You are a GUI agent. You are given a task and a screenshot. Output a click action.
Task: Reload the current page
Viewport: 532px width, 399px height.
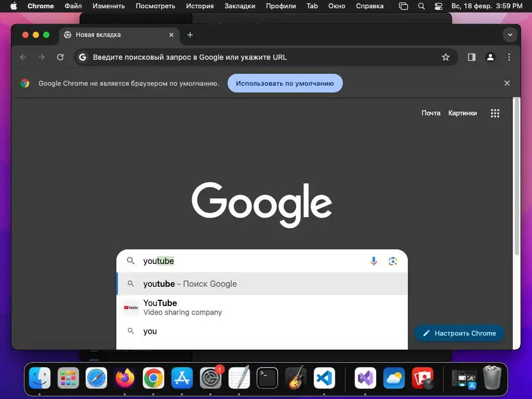click(x=60, y=57)
